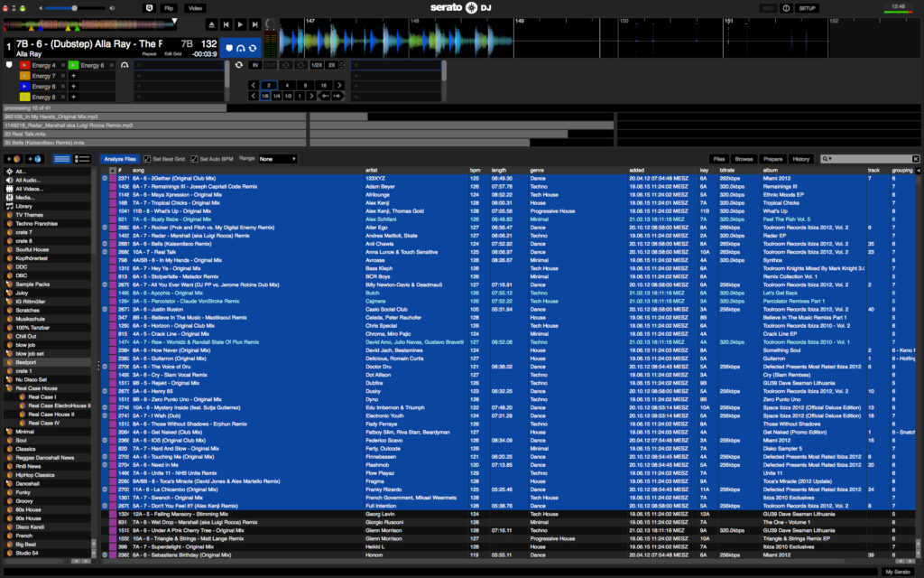Sort the library by the bpm column
924x578 pixels.
[475, 171]
